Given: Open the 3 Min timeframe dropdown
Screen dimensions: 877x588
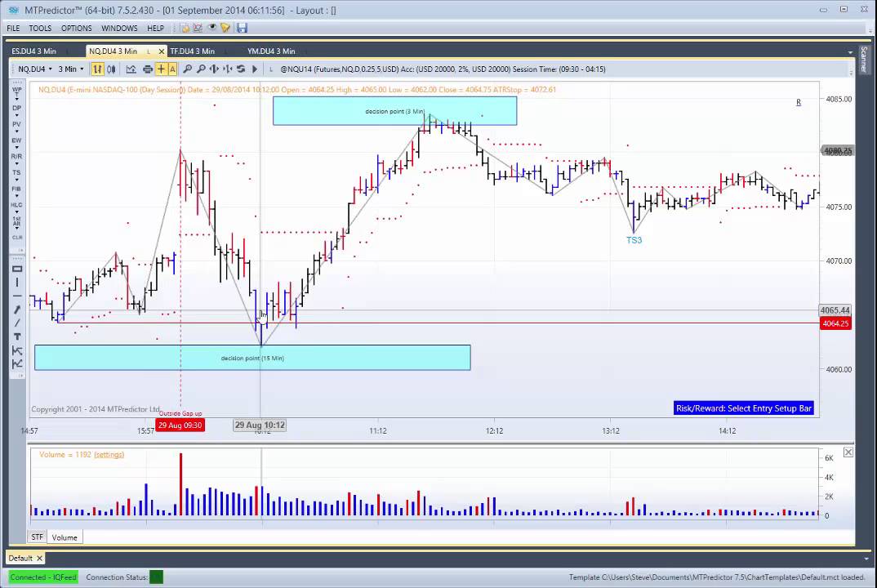Looking at the screenshot, I should (x=71, y=69).
